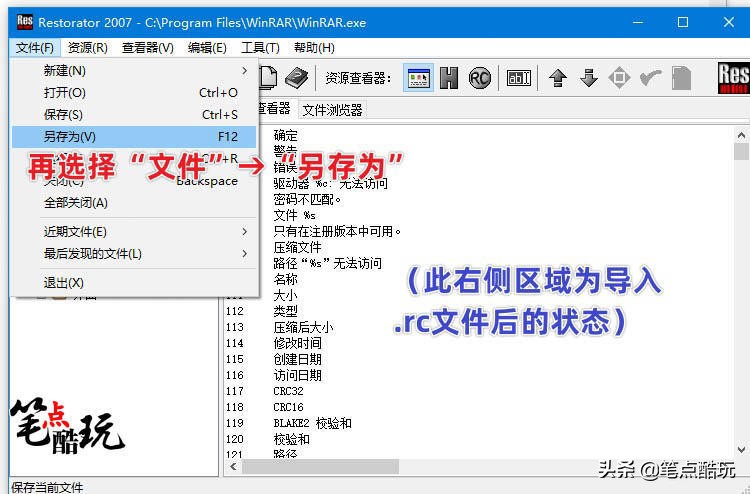750x494 pixels.
Task: Click the horizontal scrollbar thumb
Action: (320, 467)
